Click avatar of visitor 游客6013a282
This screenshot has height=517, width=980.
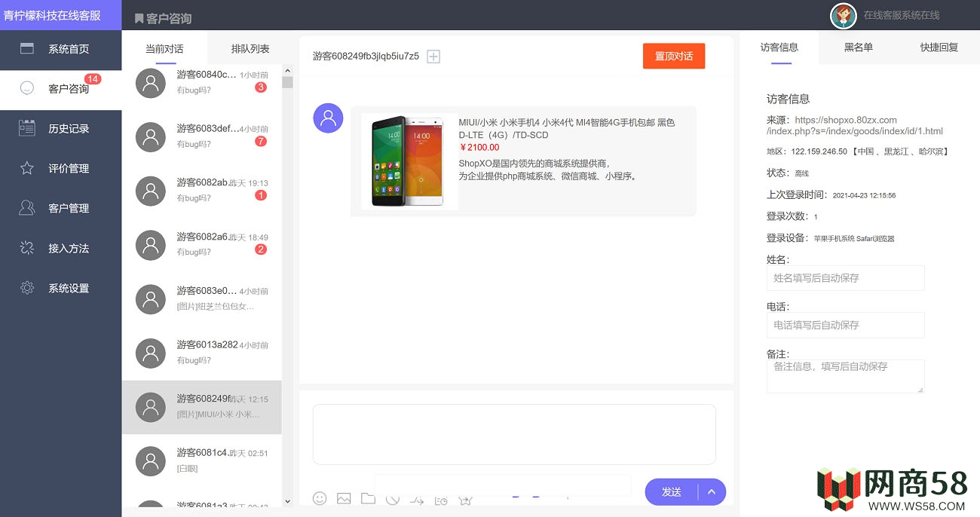point(151,353)
